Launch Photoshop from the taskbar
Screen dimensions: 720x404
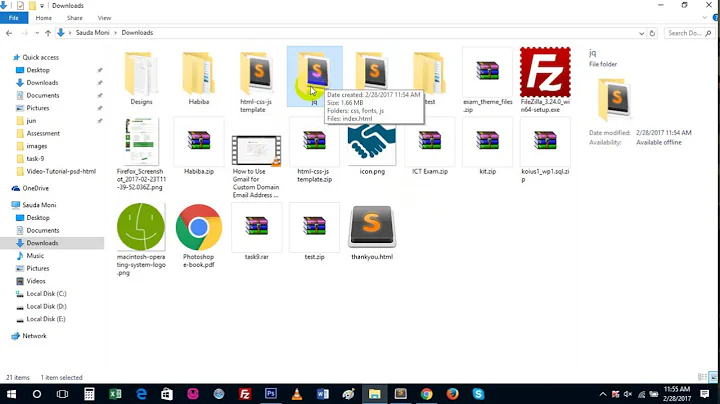click(271, 394)
